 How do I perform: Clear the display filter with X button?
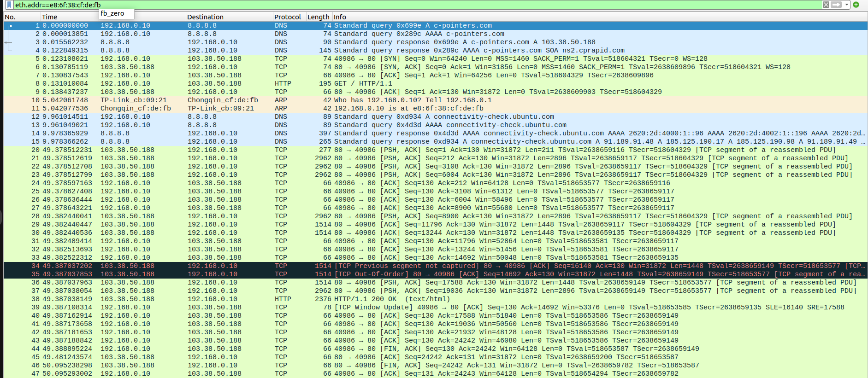point(826,5)
